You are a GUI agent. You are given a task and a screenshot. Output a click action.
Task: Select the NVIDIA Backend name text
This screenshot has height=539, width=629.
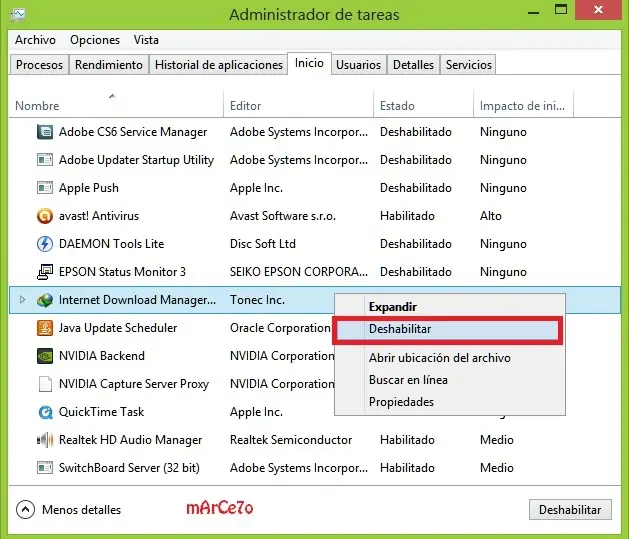pyautogui.click(x=102, y=356)
